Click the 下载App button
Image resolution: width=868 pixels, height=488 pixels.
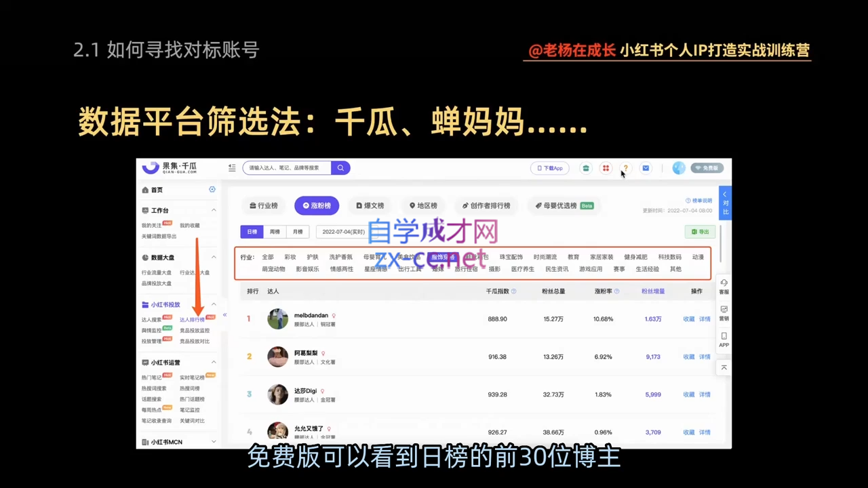point(550,168)
